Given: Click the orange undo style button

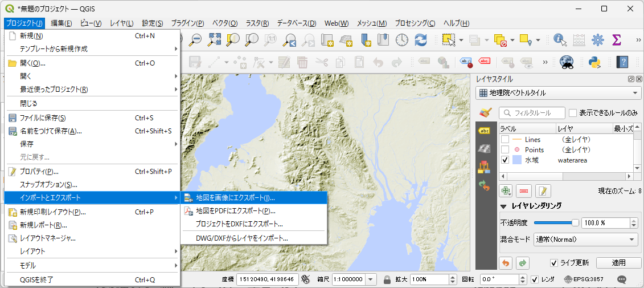Looking at the screenshot, I should (x=506, y=263).
